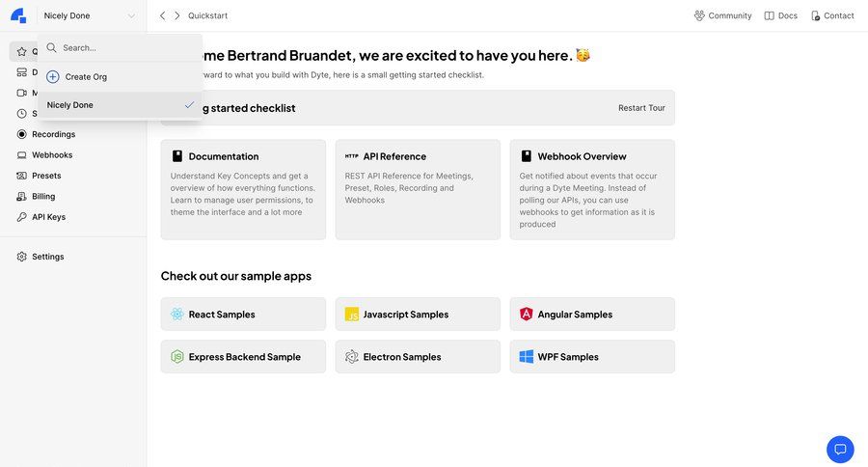Open Webhooks in the sidebar

click(52, 155)
